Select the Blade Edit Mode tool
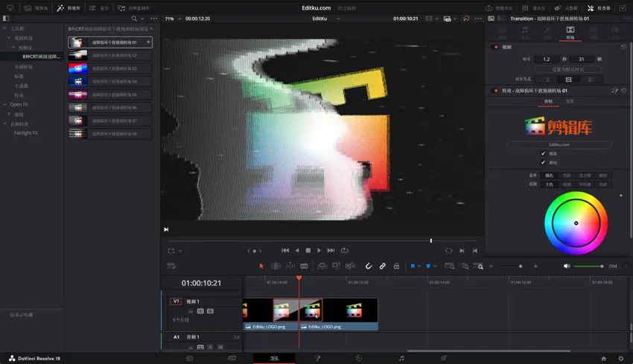Image resolution: width=633 pixels, height=364 pixels. pos(304,266)
